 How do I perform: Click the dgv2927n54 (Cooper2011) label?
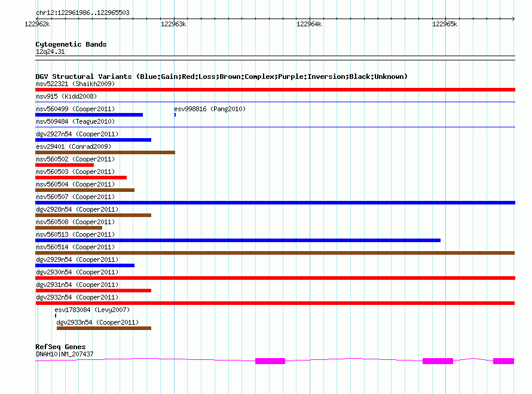coord(77,134)
